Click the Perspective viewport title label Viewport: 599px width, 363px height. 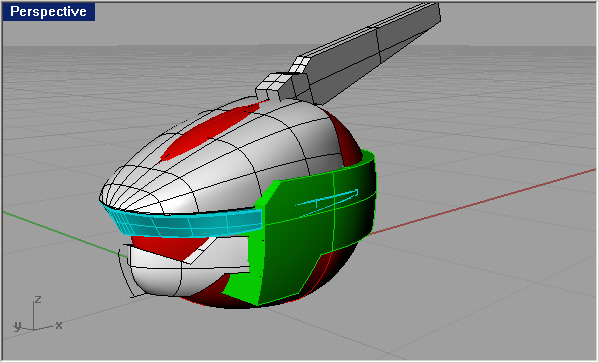coord(48,11)
